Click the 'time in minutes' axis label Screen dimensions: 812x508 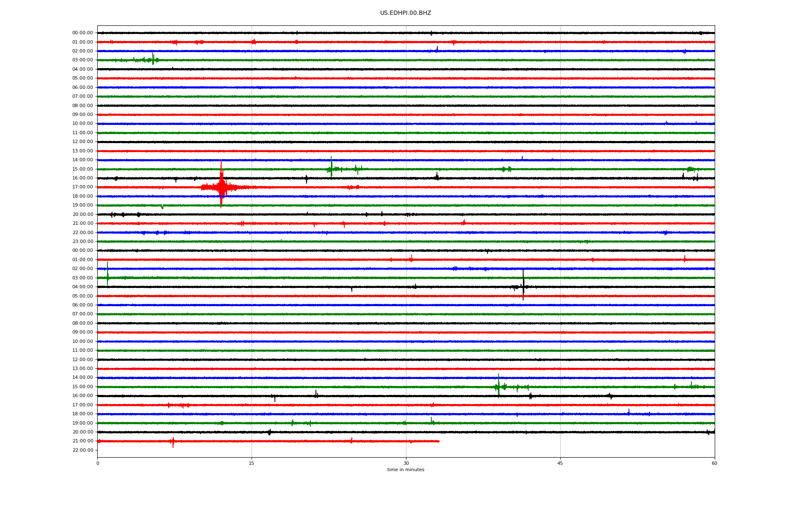point(405,469)
